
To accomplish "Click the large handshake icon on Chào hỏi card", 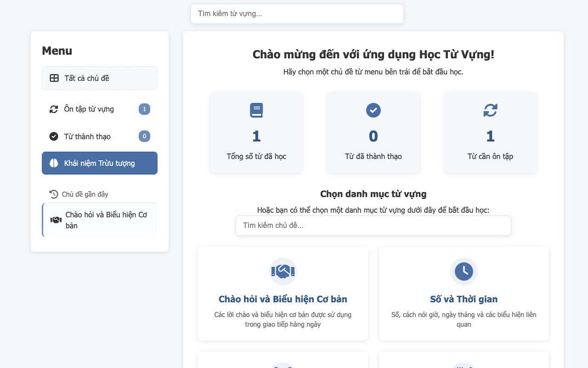I will coord(283,271).
